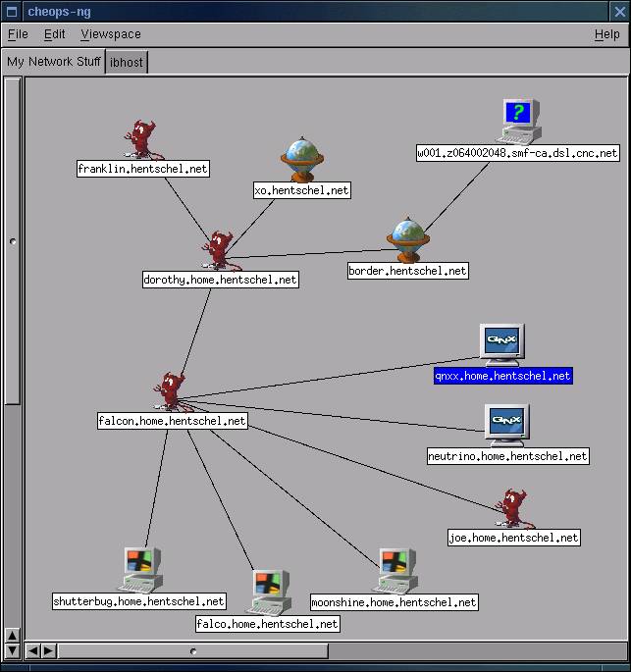Click the vertical scrollbar up arrow
Image resolution: width=631 pixels, height=672 pixels.
coord(13,636)
